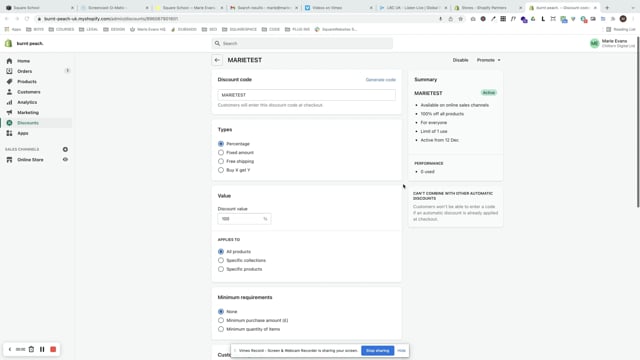The image size is (640, 360).
Task: Switch to the Videos on Vimeo tab
Action: [338, 8]
